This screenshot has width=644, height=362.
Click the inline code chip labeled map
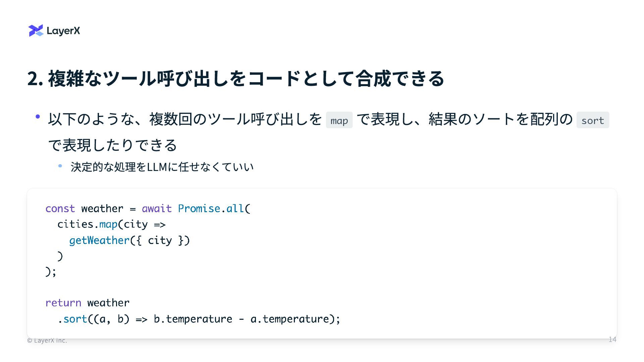pos(339,120)
